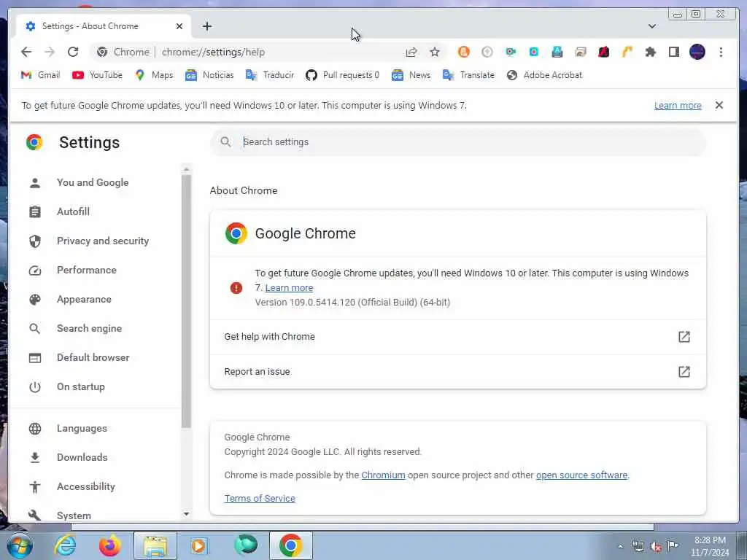
Task: Select You and Google in sidebar
Action: (93, 183)
